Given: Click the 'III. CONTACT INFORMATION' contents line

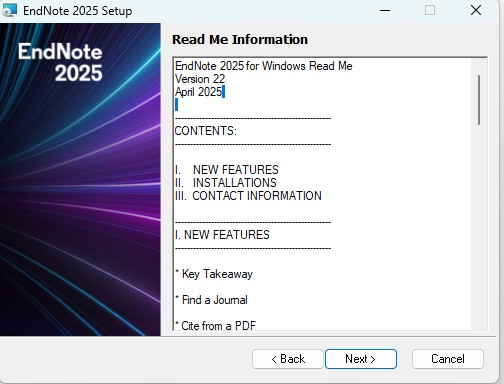Looking at the screenshot, I should [248, 196].
